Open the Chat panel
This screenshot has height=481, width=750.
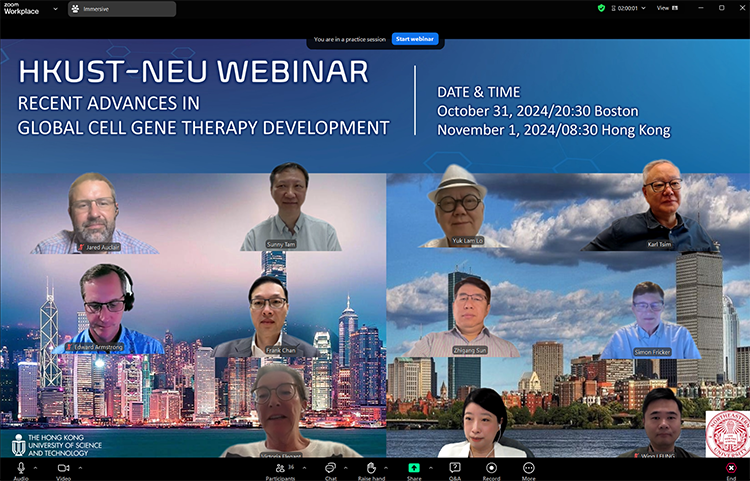(x=331, y=468)
